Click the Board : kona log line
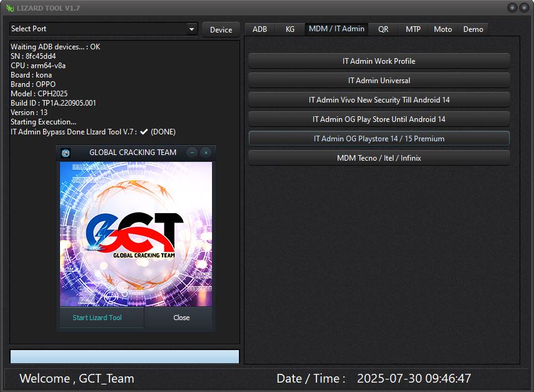Viewport: 534px width, 392px height. (31, 75)
